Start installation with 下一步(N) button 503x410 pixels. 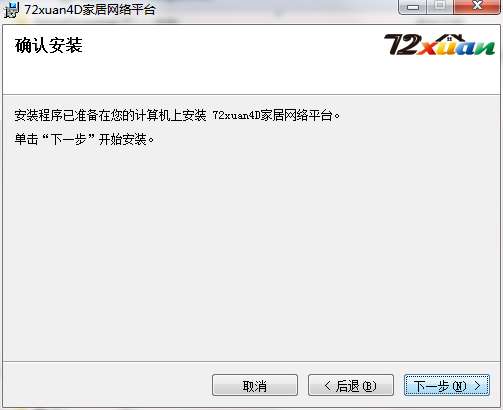point(447,385)
